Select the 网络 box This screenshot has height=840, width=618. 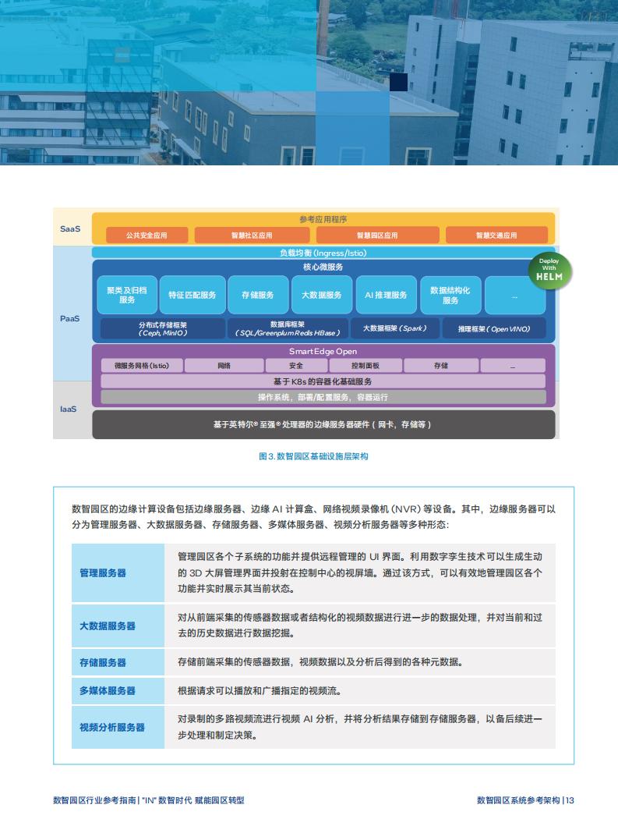224,365
